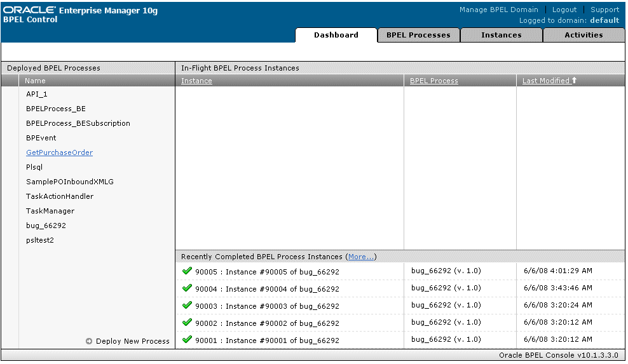This screenshot has width=628, height=364.
Task: Click green checkmark for instance 90002
Action: [187, 323]
